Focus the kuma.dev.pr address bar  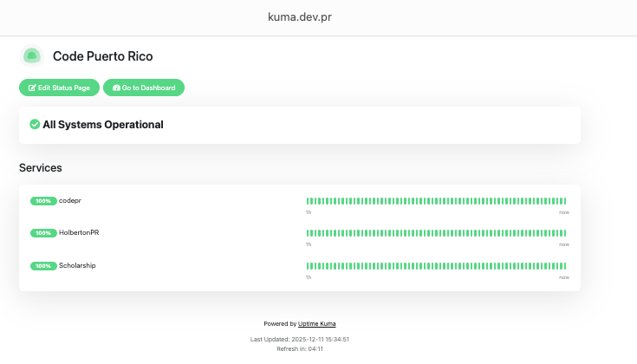click(x=318, y=17)
